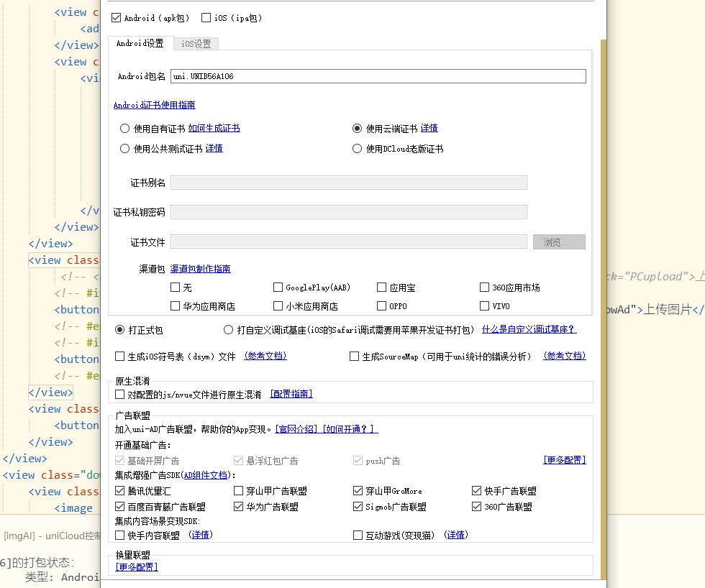Choose 使用公共测试证书 radio option
Screen dimensions: 705x588
click(124, 149)
